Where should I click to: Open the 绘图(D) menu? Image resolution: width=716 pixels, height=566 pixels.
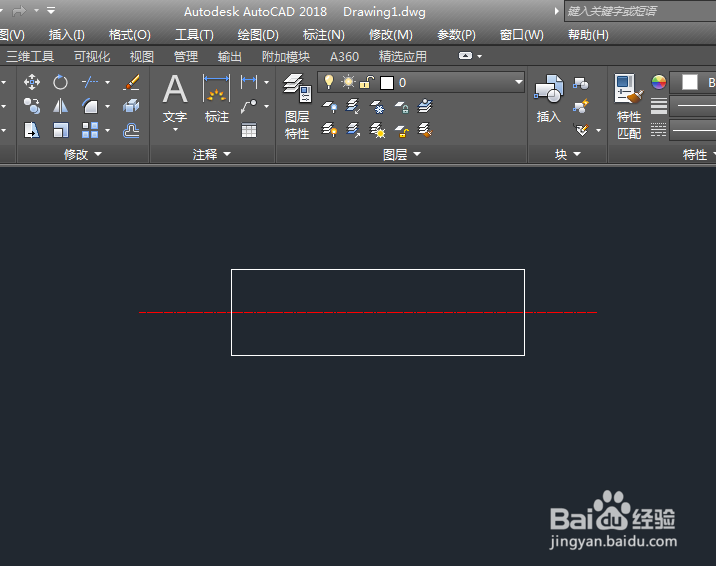[x=258, y=35]
